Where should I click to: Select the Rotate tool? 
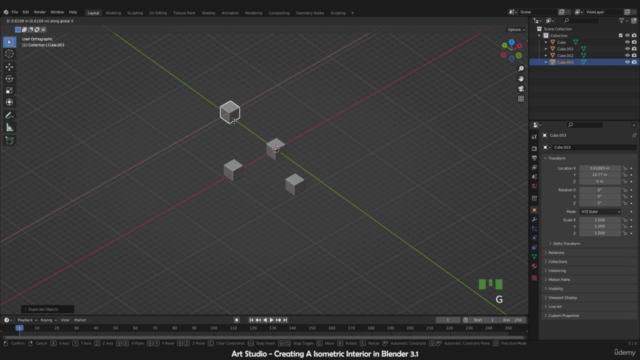[x=9, y=79]
